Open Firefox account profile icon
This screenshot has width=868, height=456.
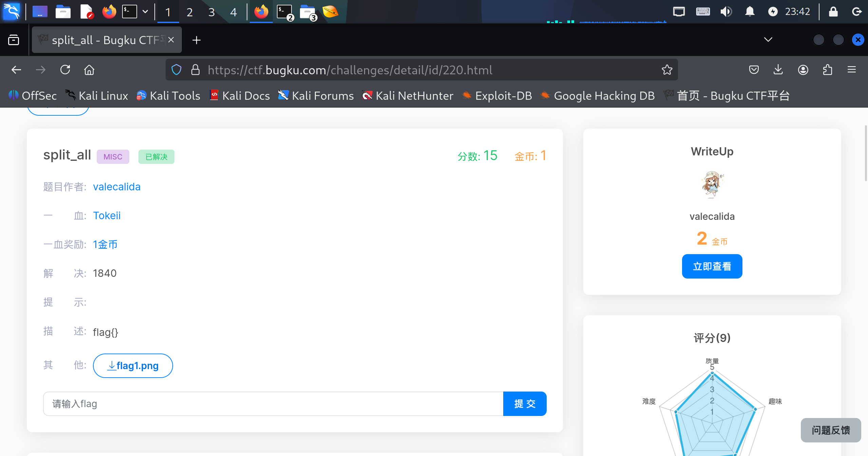pos(803,70)
